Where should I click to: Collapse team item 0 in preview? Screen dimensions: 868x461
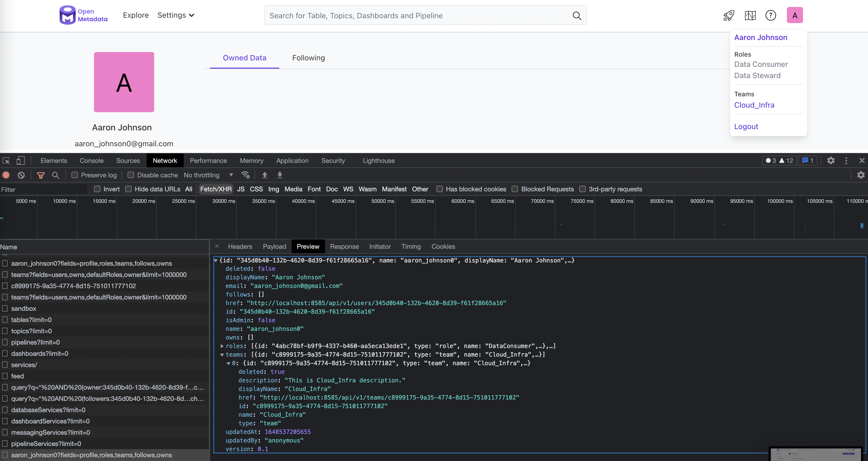[x=229, y=363]
